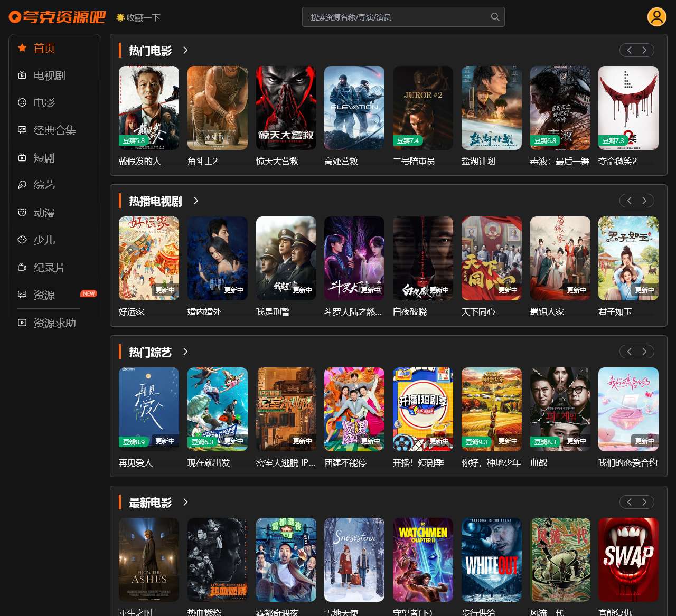This screenshot has width=676, height=616.
Task: Click the star icon next to 首页
Action: (x=22, y=48)
